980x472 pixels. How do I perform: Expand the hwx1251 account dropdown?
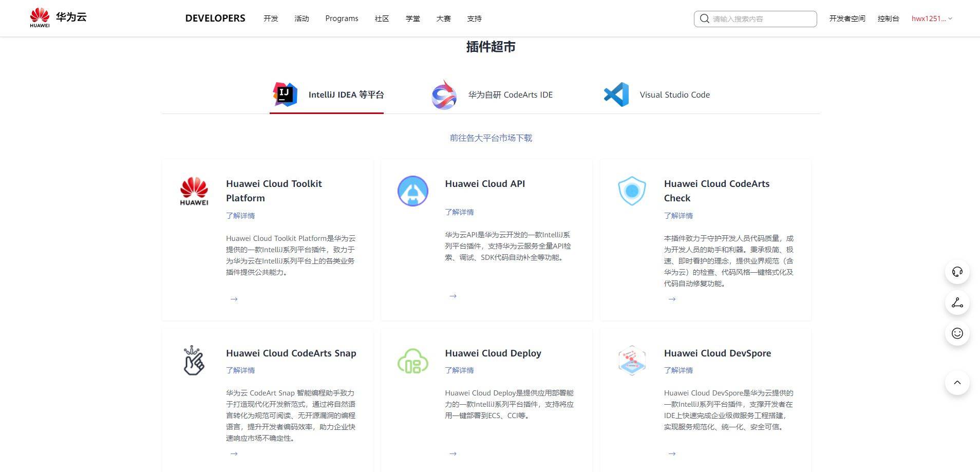(932, 18)
